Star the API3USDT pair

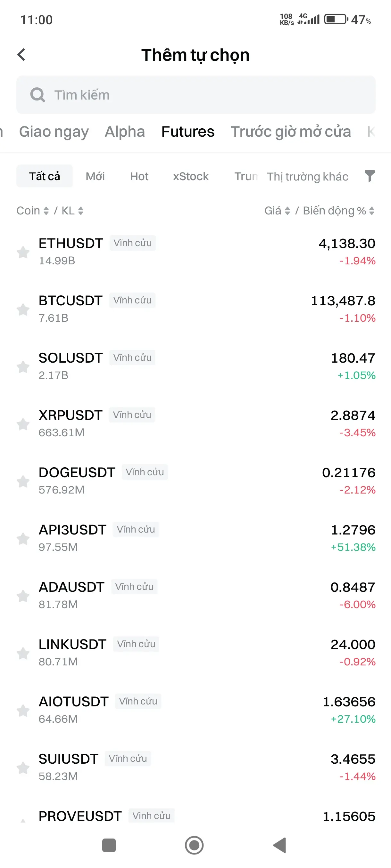click(23, 538)
